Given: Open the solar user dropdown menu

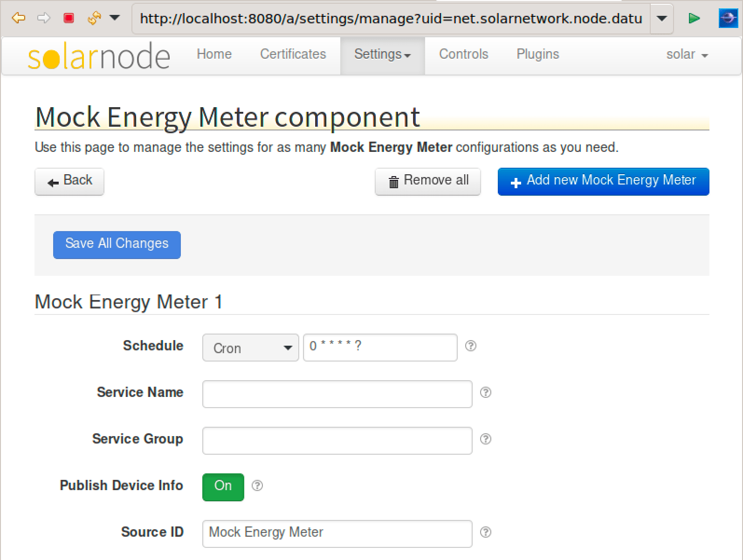Looking at the screenshot, I should pos(687,55).
